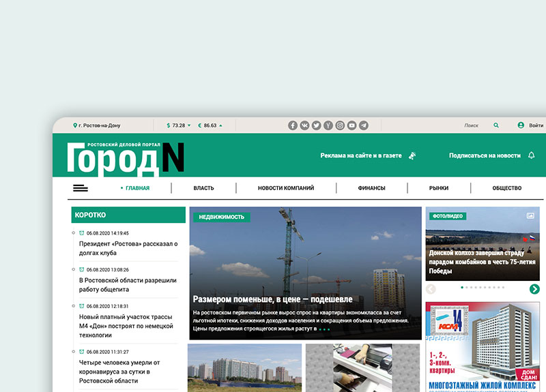This screenshot has width=546, height=392.
Task: Open the passport and cash photo thumbnail
Action: point(363,368)
